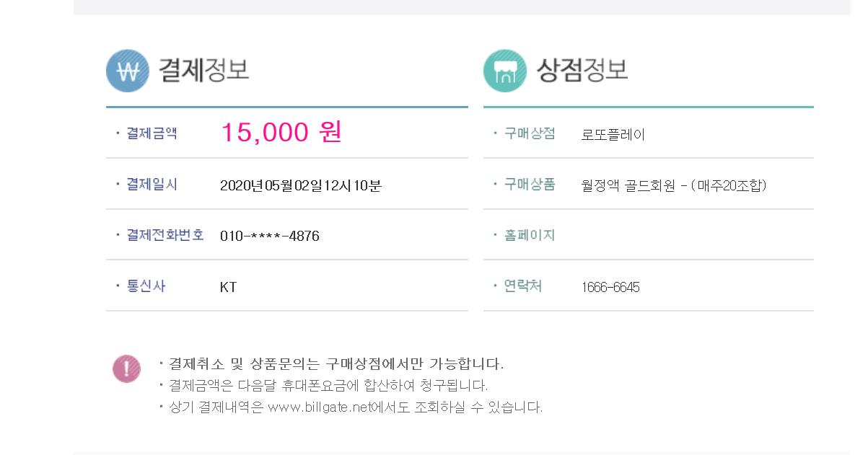The width and height of the screenshot is (868, 455).
Task: Click the store shop icon
Action: 504,71
